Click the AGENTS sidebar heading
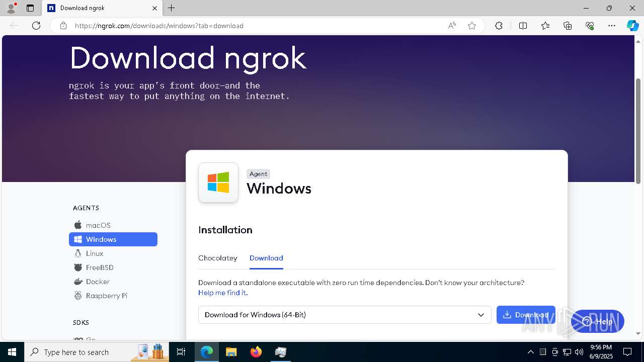Image resolution: width=644 pixels, height=362 pixels. coord(86,208)
